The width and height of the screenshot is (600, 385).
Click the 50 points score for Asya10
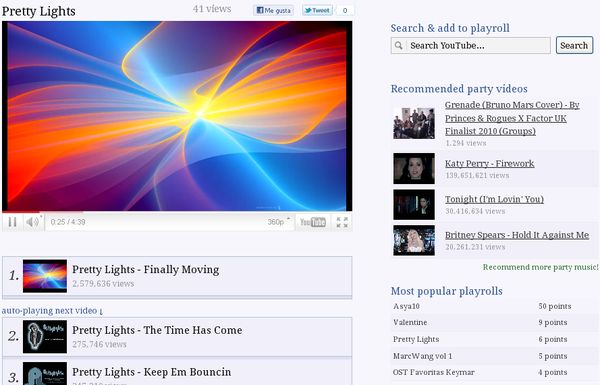pyautogui.click(x=554, y=306)
